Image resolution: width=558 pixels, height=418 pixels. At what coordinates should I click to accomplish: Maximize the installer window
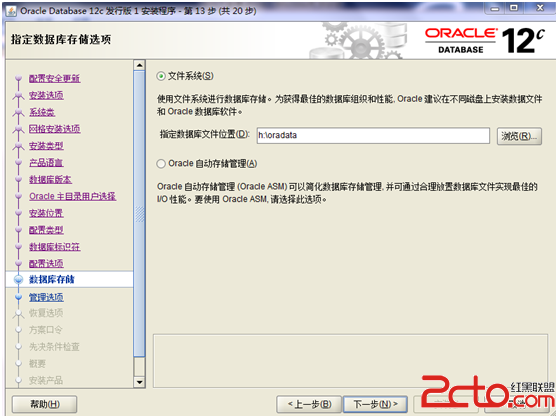tap(514, 9)
